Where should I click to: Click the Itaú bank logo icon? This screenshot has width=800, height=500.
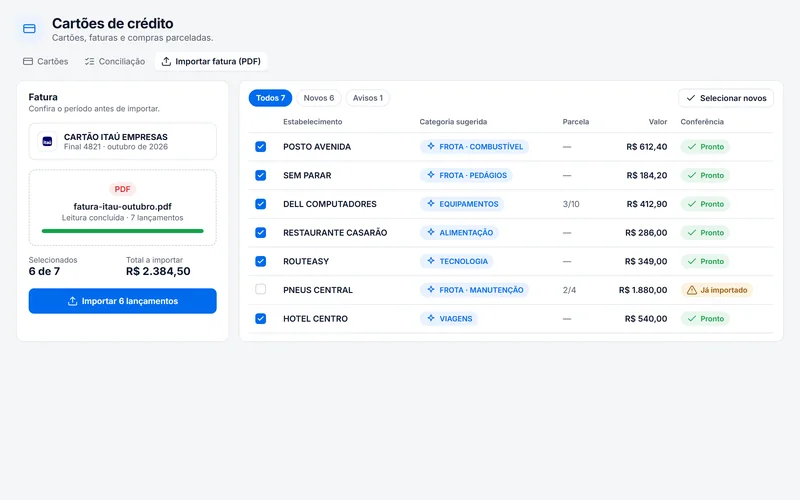pos(47,141)
